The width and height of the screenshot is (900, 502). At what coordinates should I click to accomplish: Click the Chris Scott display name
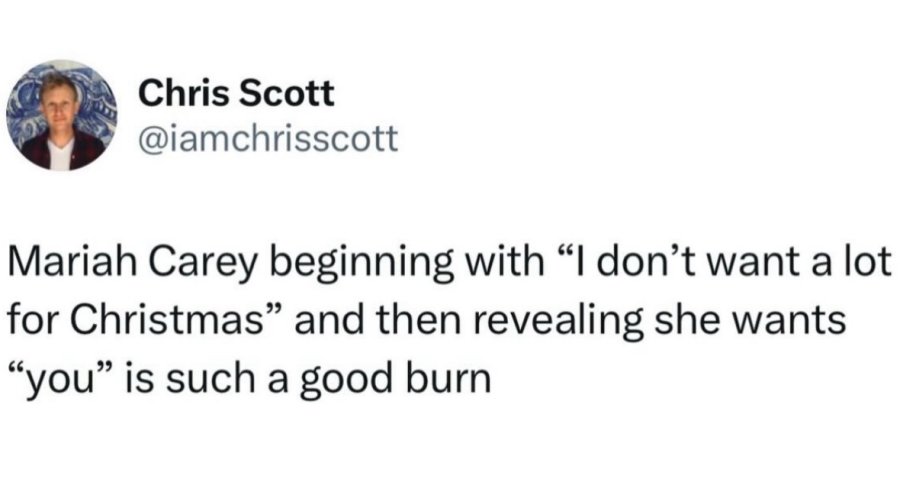tap(236, 93)
